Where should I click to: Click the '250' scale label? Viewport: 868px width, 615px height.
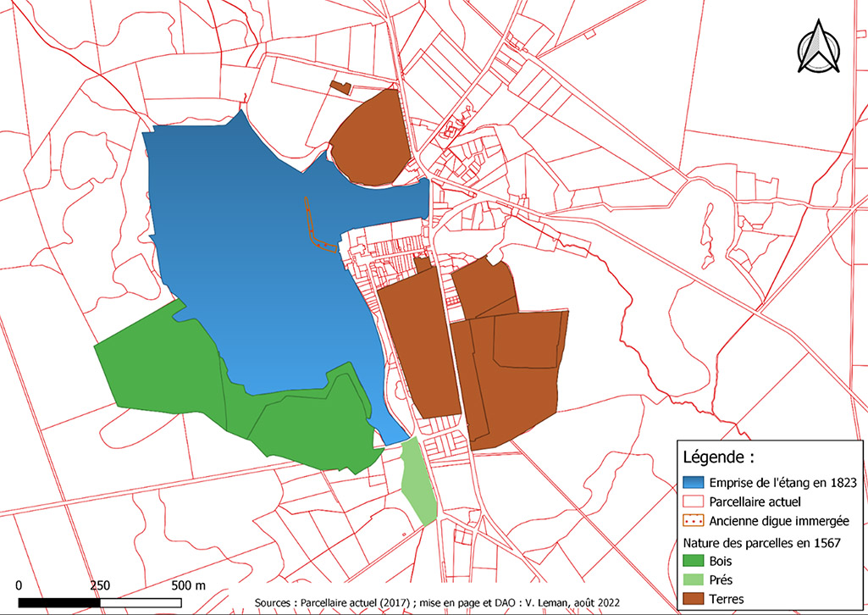point(100,585)
